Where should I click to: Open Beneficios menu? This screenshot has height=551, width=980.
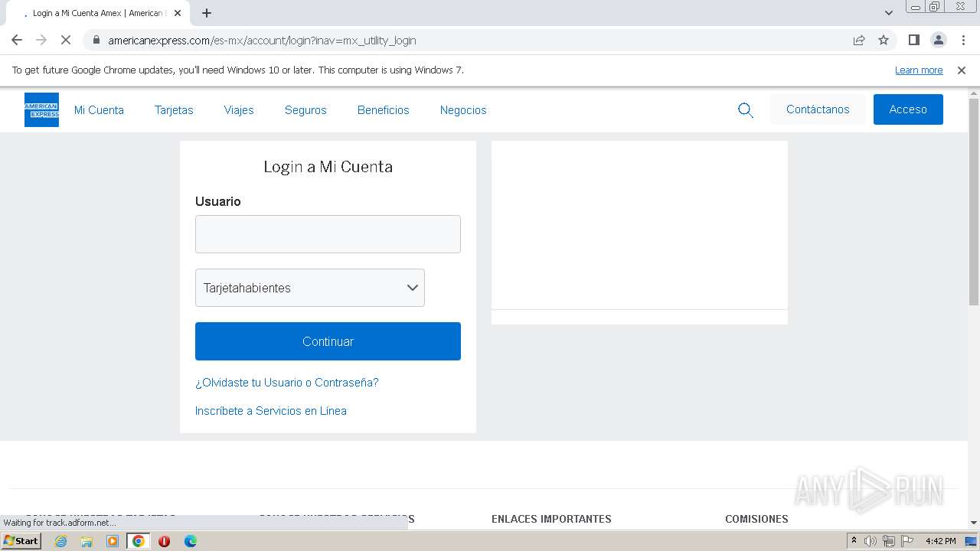click(x=384, y=110)
